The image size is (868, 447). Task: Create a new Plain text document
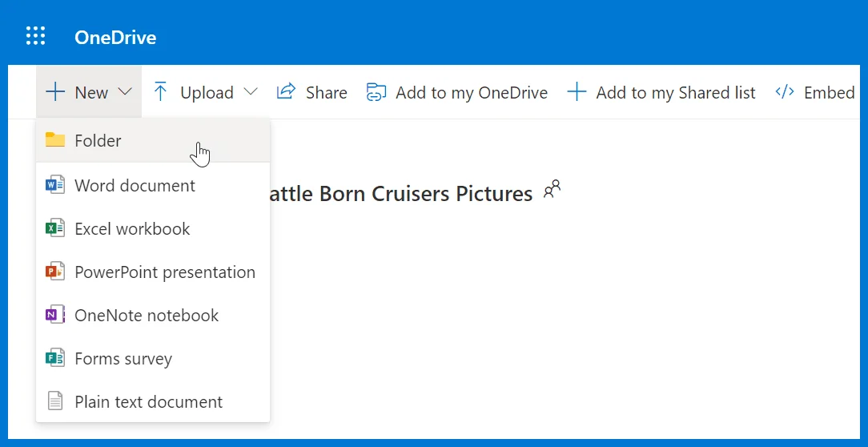[x=153, y=401]
